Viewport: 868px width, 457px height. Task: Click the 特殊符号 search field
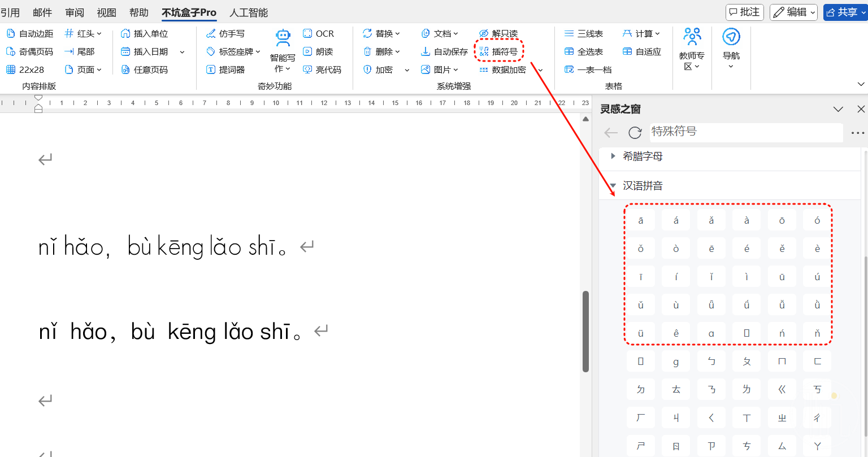click(x=746, y=132)
